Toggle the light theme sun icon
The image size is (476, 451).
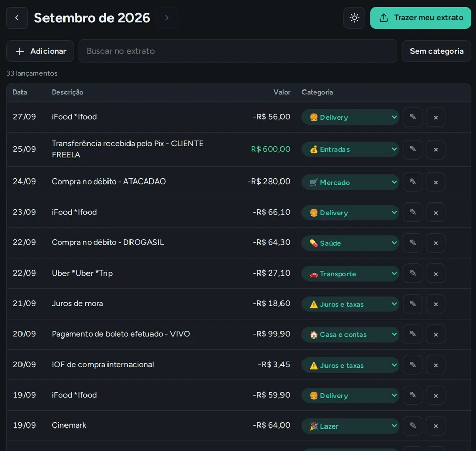(354, 18)
